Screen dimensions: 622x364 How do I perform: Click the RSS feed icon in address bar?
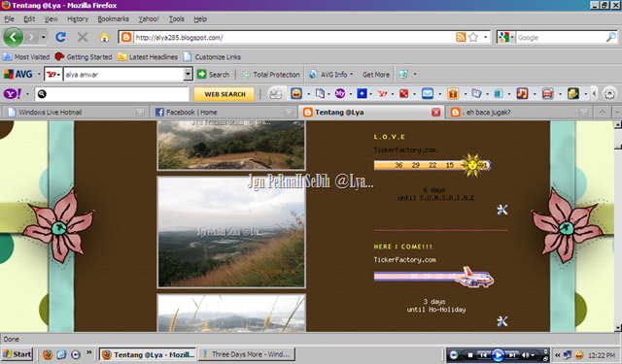[x=461, y=37]
